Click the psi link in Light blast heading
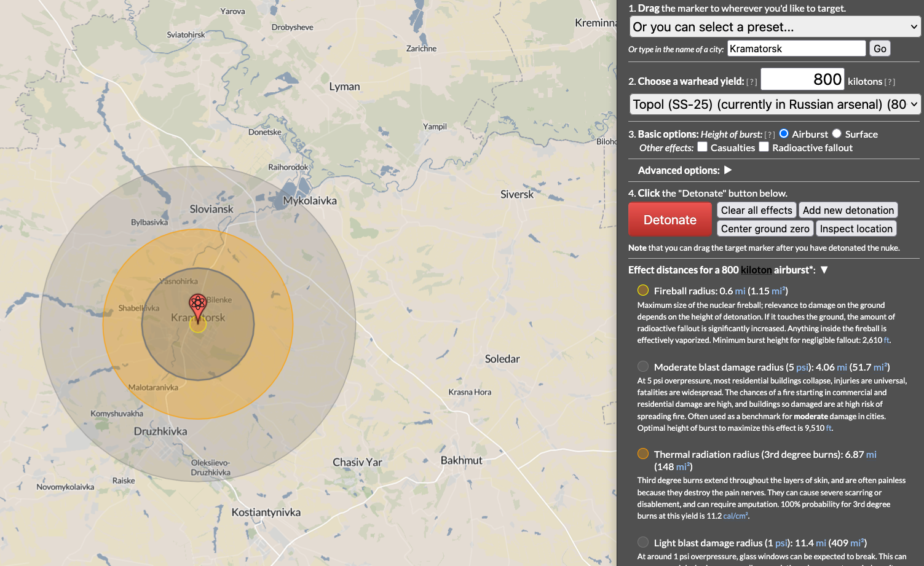 [x=781, y=543]
